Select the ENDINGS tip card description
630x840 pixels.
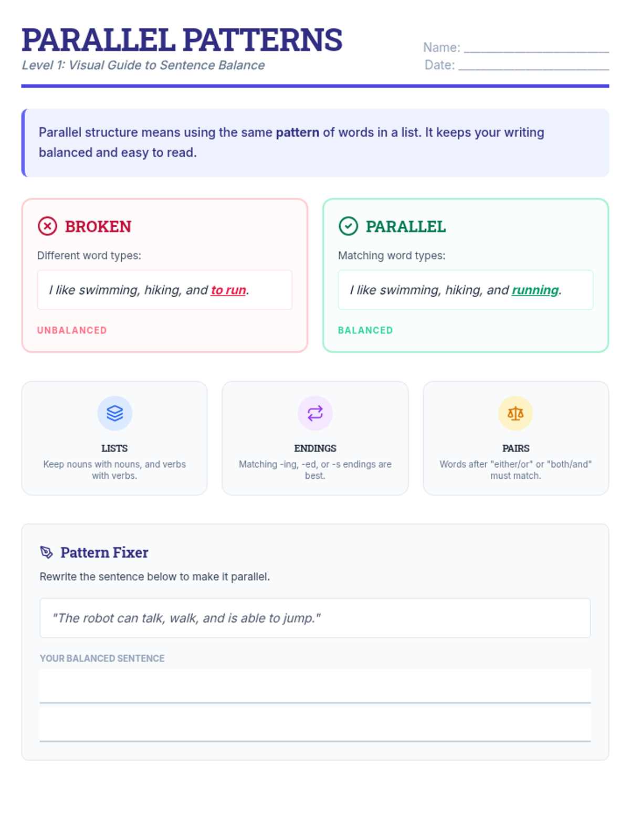coord(315,470)
